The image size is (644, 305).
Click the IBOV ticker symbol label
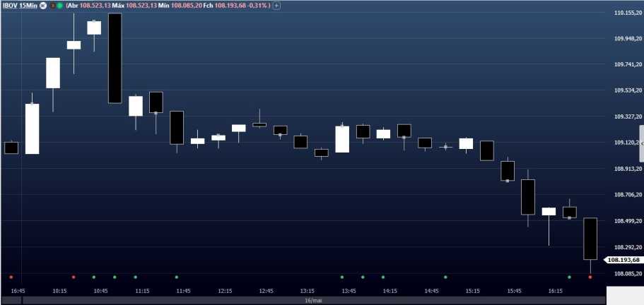point(11,5)
